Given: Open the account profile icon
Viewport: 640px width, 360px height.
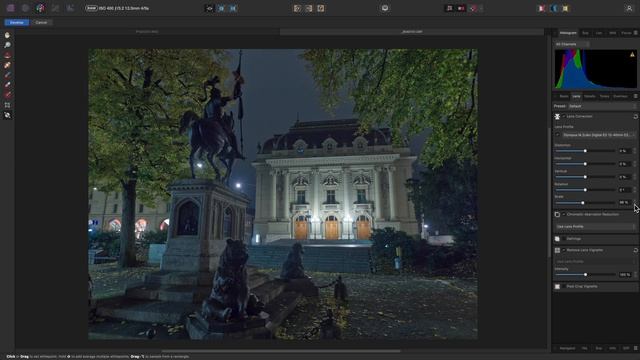Looking at the screenshot, I should 629,8.
